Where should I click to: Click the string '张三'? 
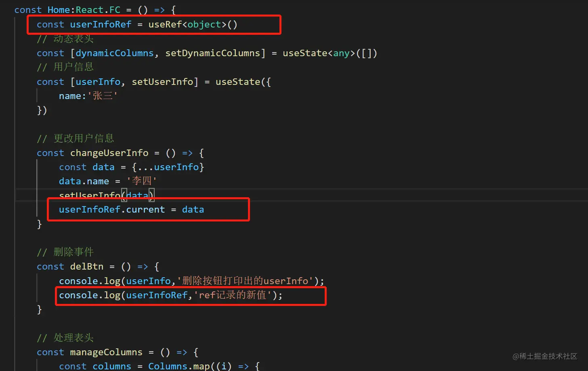click(103, 96)
